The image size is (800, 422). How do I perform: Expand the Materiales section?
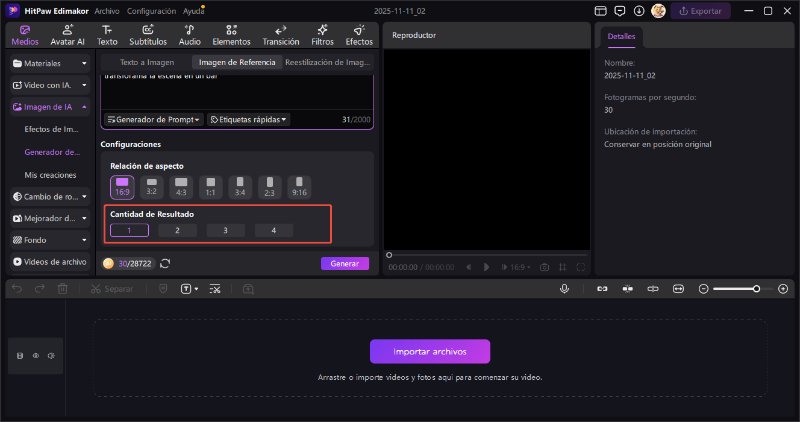(50, 63)
